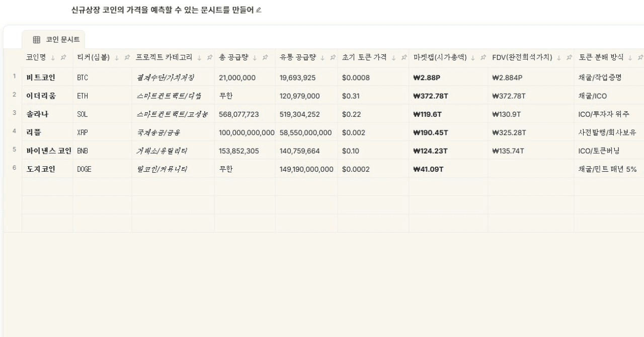Sort by the 코인명 column arrow
This screenshot has height=337, width=644.
pos(53,58)
